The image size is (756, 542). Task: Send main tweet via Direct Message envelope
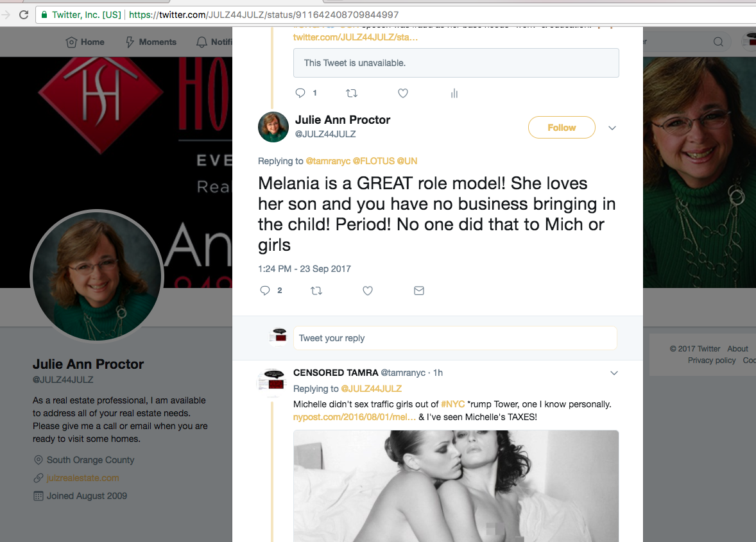click(419, 291)
